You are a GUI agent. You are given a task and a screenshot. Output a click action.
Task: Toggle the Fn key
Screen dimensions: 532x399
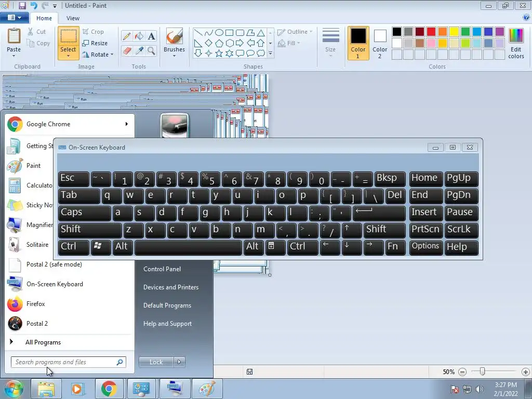[395, 247]
